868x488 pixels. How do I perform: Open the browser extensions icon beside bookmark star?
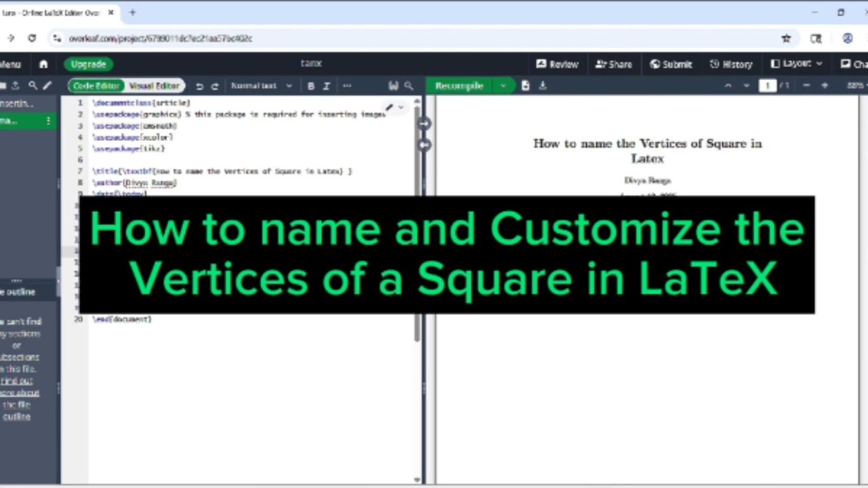tap(816, 39)
